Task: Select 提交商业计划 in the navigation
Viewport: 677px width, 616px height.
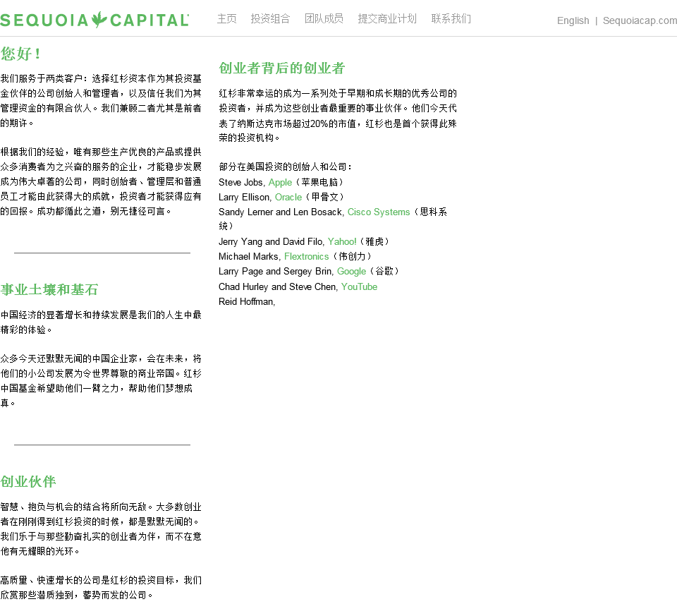Action: point(387,18)
